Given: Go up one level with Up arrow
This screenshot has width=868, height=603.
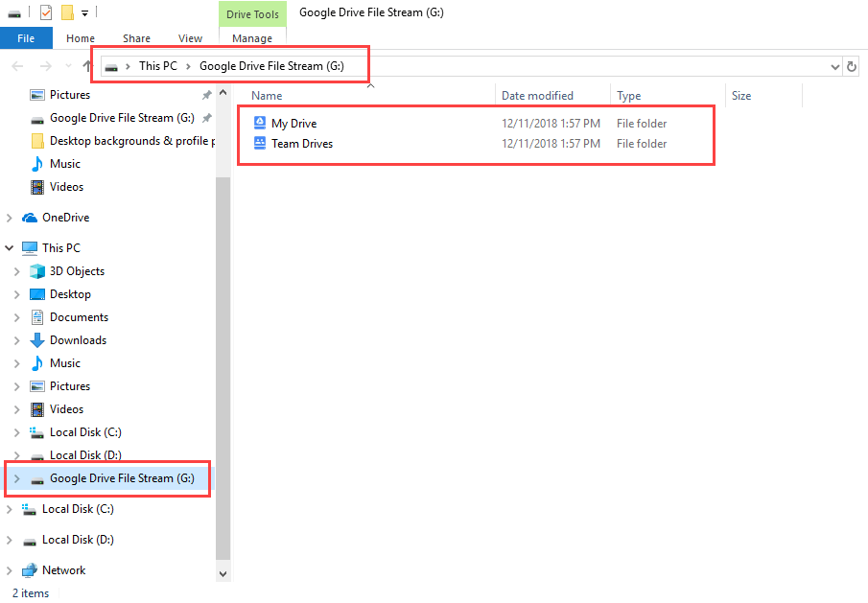Looking at the screenshot, I should tap(87, 66).
